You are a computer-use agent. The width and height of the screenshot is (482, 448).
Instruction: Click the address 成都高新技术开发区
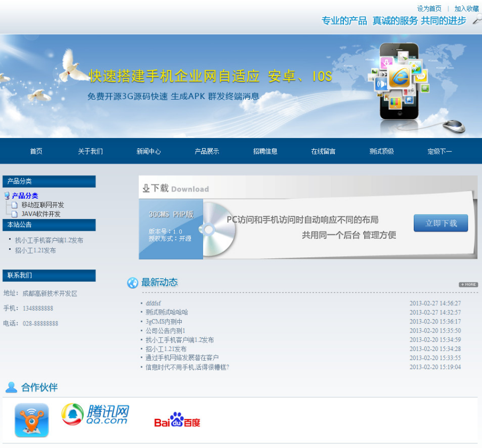pyautogui.click(x=50, y=294)
